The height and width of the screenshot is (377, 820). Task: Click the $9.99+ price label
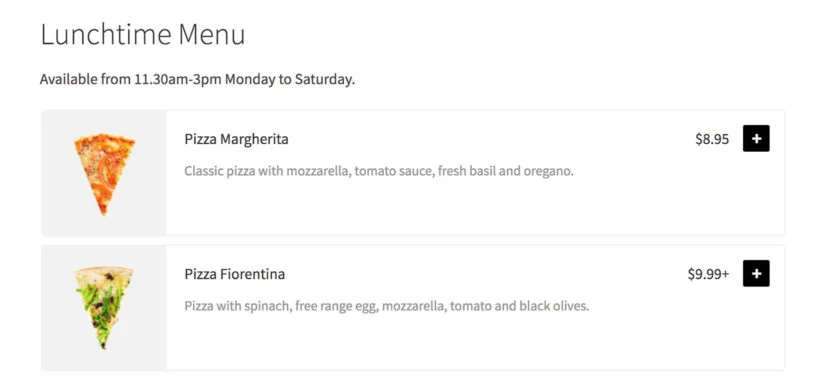tap(708, 274)
